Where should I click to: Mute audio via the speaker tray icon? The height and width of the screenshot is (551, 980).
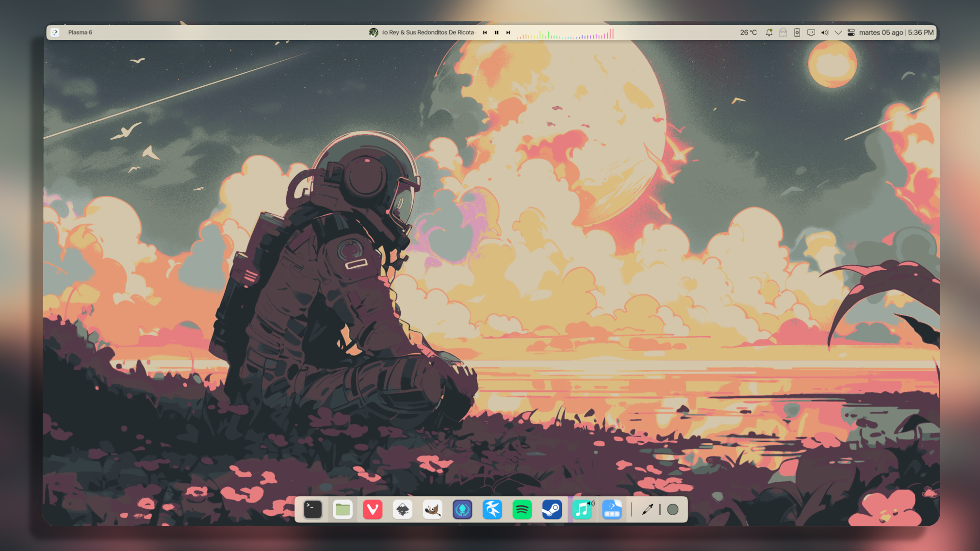coord(824,32)
